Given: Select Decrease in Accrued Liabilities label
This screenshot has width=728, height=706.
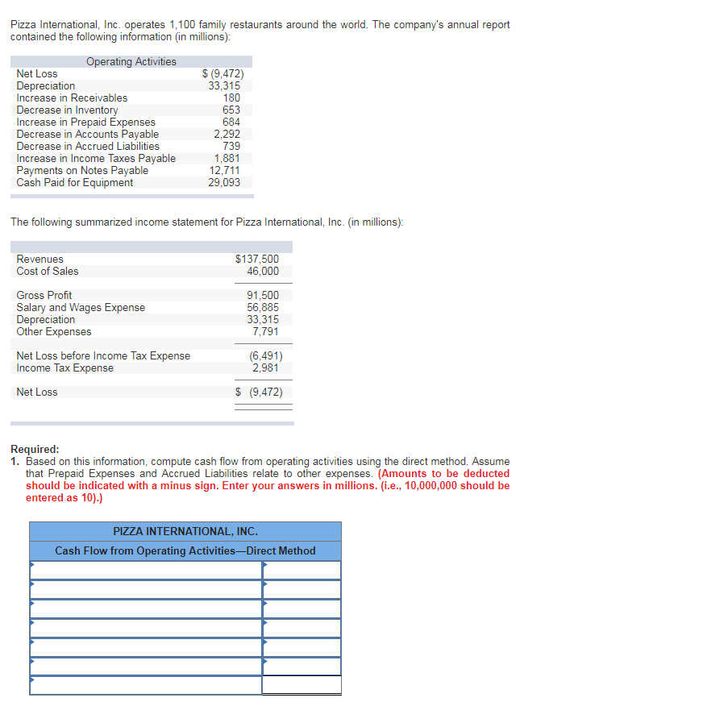Looking at the screenshot, I should tap(88, 146).
